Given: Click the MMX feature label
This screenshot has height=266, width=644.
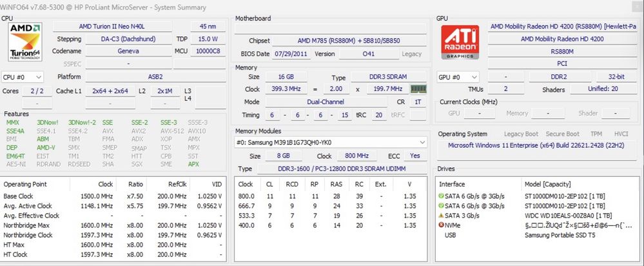Looking at the screenshot, I should coord(13,123).
